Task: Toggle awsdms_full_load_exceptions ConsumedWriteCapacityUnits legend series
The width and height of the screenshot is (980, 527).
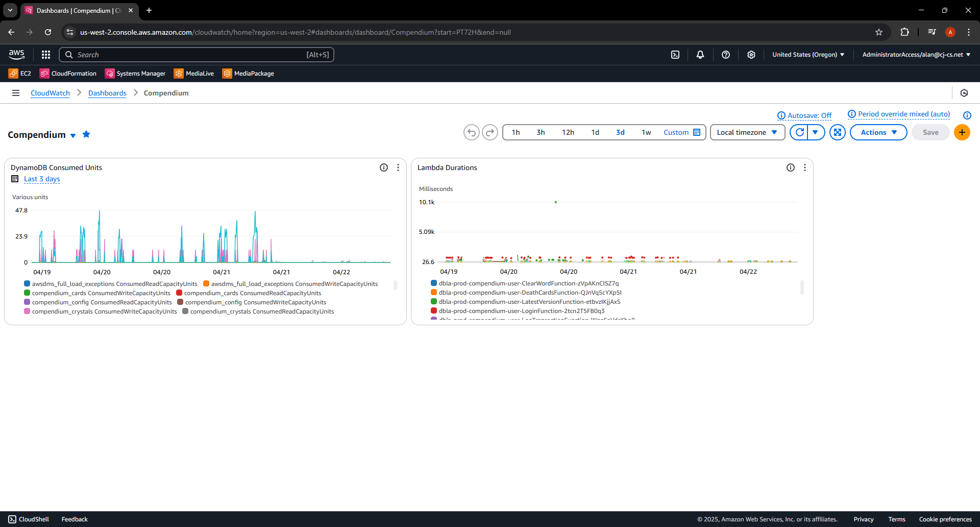Action: (x=290, y=284)
